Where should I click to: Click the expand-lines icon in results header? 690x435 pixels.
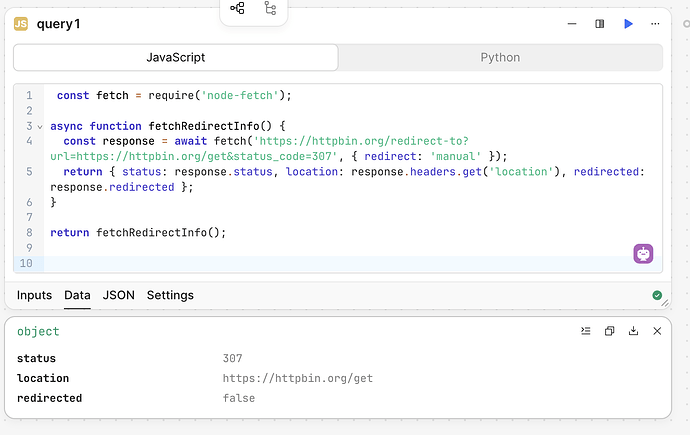coord(586,331)
